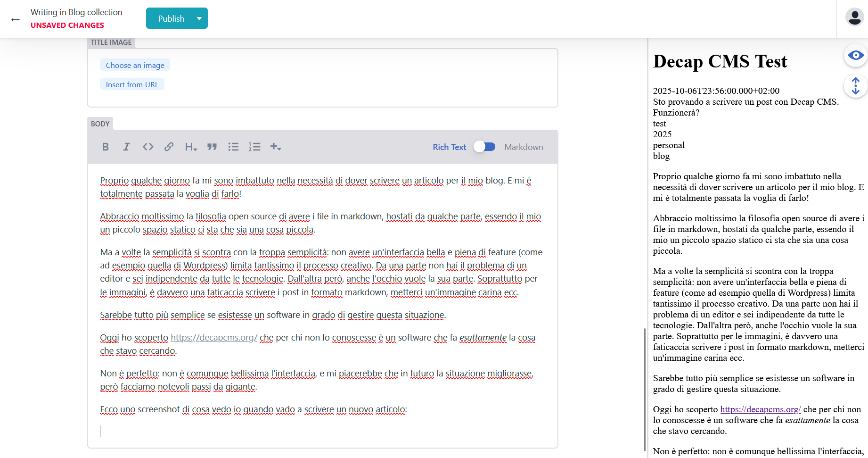The image size is (868, 458).
Task: Toggle scroll sync with arrows icon
Action: click(855, 86)
